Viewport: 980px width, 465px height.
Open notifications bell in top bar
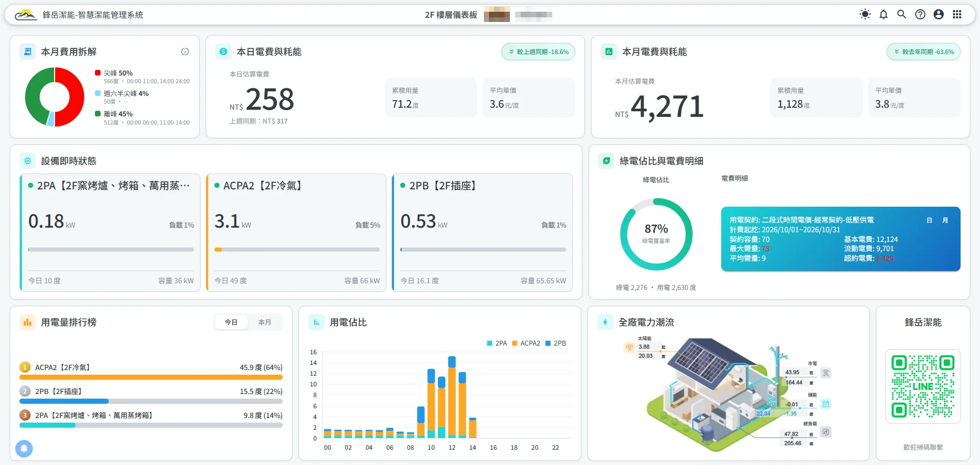pyautogui.click(x=884, y=14)
